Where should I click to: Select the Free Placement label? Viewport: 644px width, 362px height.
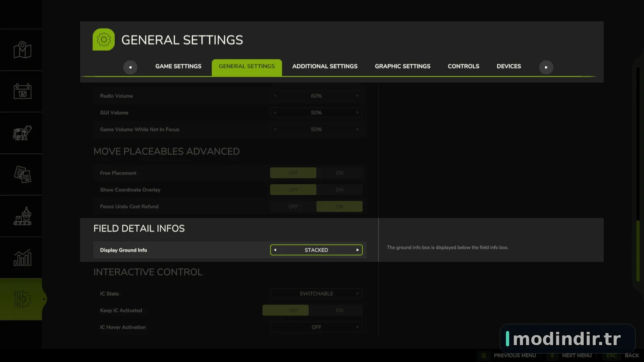(x=118, y=173)
